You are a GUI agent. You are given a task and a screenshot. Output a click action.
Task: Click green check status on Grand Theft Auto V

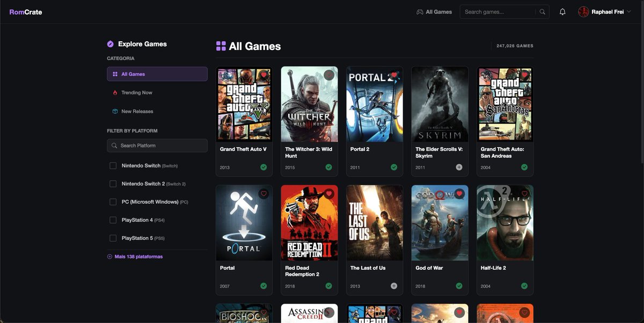tap(264, 167)
